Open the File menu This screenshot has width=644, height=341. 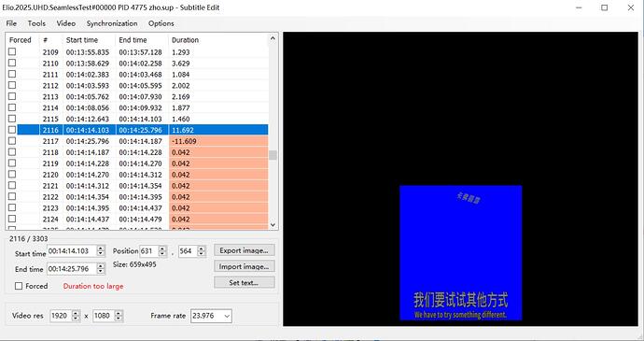(x=11, y=23)
